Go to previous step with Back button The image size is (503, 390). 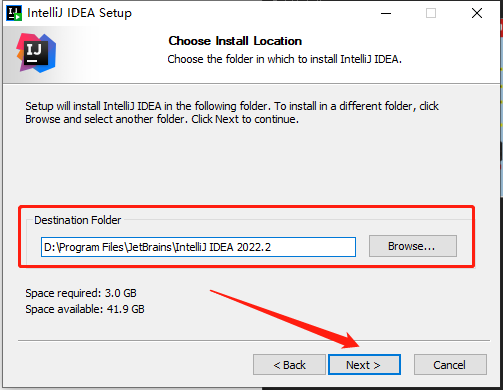(x=289, y=365)
